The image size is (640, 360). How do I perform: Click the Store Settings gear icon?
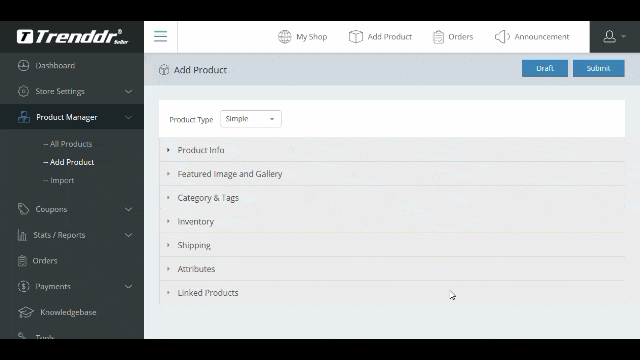pos(23,91)
